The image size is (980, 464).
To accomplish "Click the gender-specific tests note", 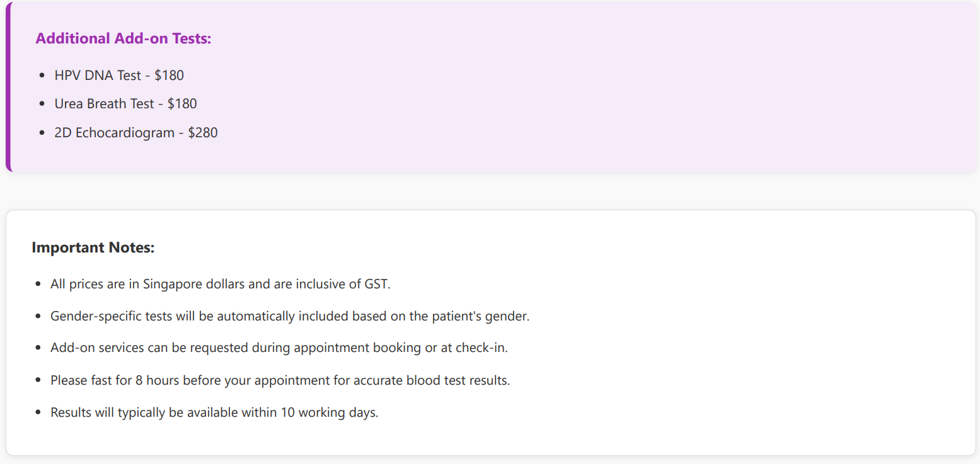I will point(290,316).
